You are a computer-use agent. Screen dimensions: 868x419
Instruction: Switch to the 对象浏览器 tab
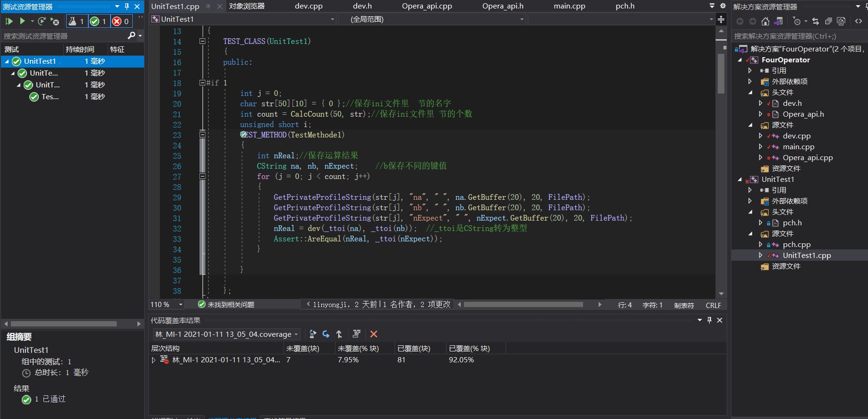(247, 6)
